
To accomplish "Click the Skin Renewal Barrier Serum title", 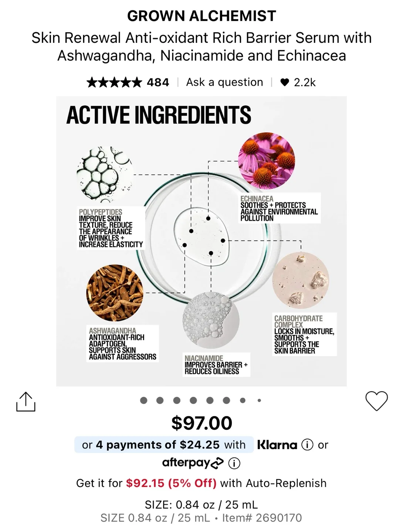I will click(201, 47).
